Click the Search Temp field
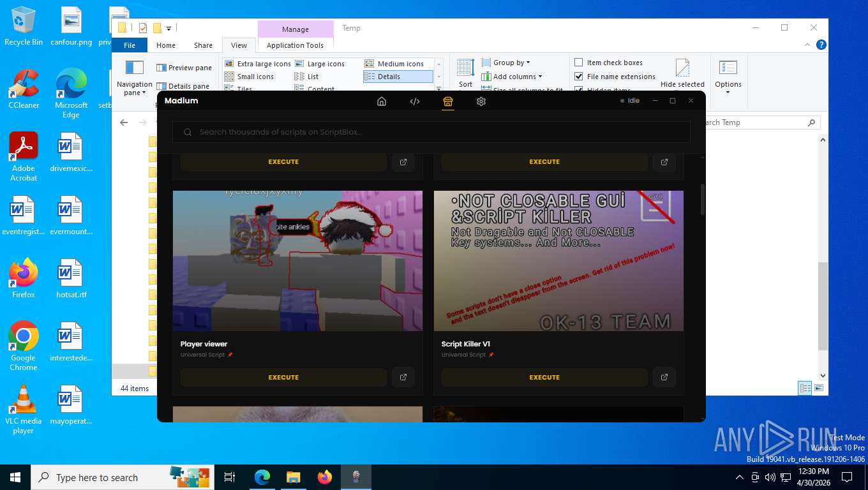Image resolution: width=868 pixels, height=490 pixels. coord(756,122)
